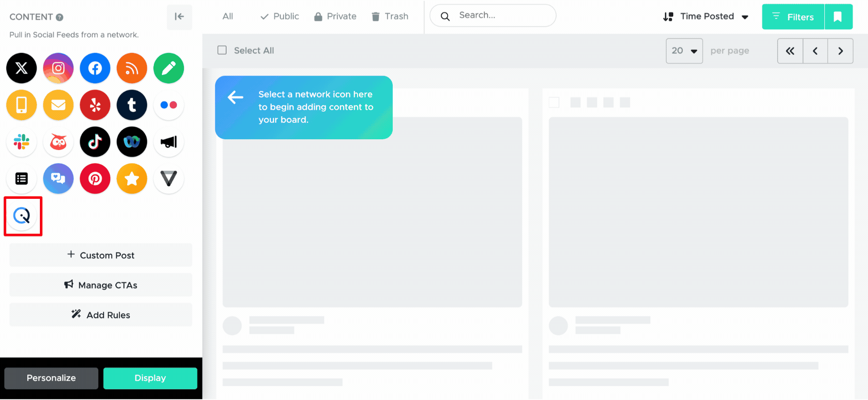Image resolution: width=868 pixels, height=400 pixels.
Task: Open Manage CTAs
Action: pyautogui.click(x=101, y=285)
